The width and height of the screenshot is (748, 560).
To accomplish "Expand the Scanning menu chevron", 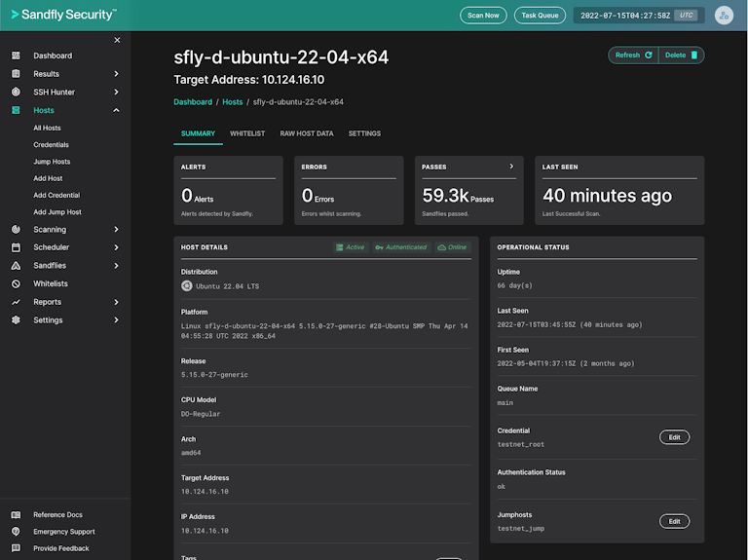I will pos(116,230).
